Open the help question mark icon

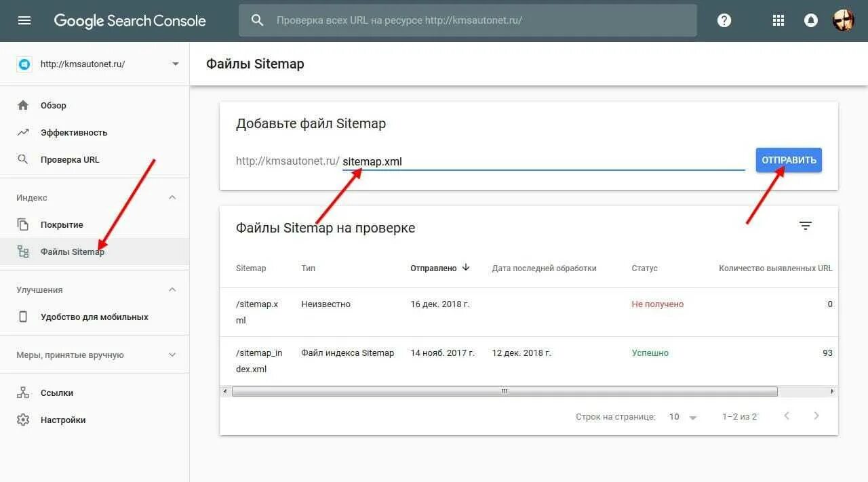(x=724, y=20)
